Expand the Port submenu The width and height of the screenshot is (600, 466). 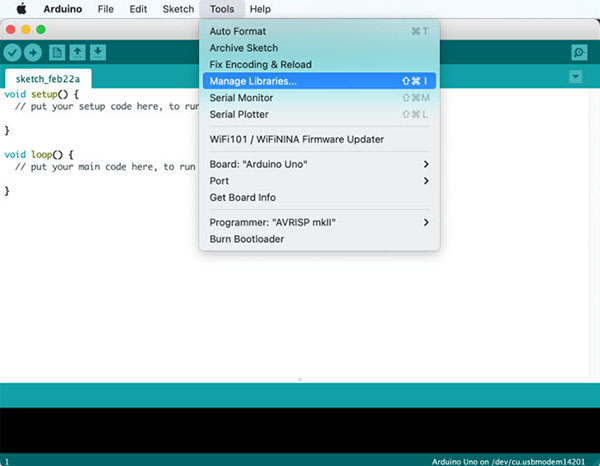[318, 181]
